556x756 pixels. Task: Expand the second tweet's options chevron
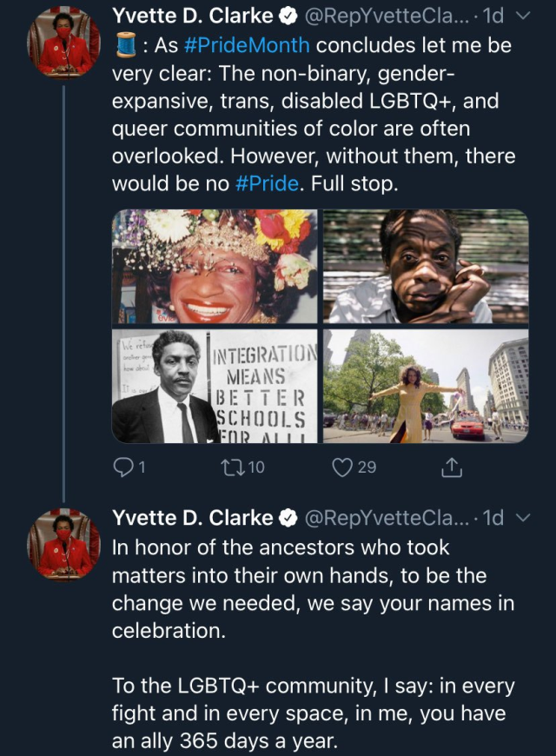pos(522,519)
